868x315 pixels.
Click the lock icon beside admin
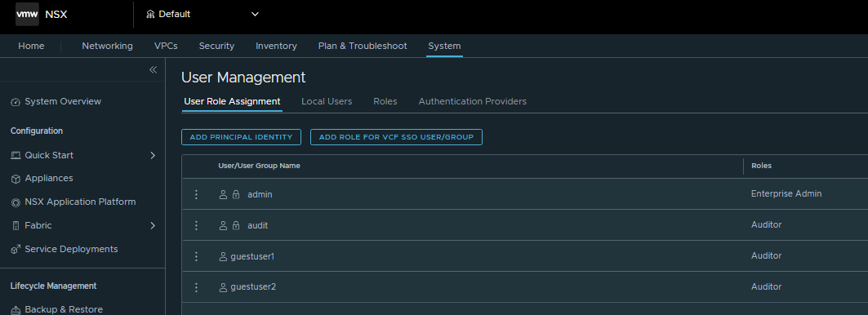pyautogui.click(x=236, y=195)
